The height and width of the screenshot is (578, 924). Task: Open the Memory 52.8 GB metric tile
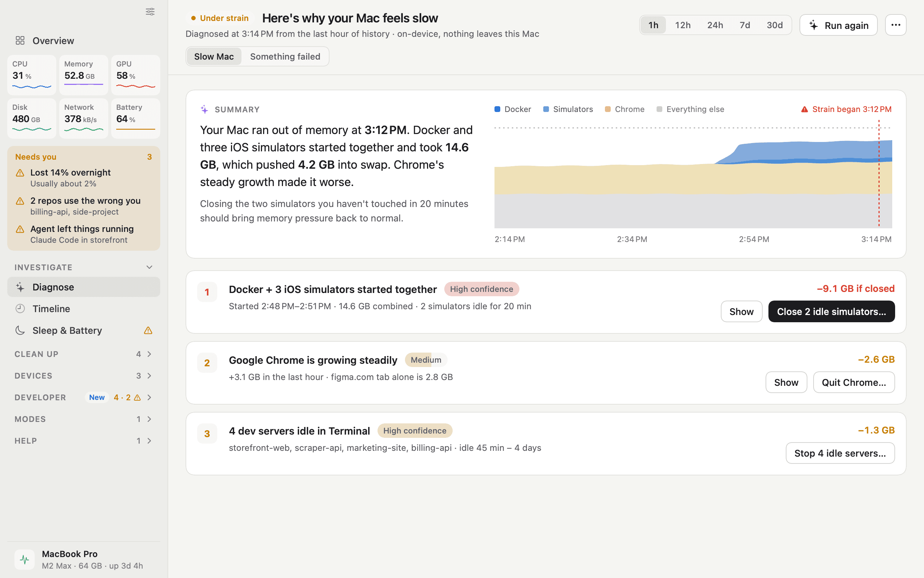pos(84,75)
